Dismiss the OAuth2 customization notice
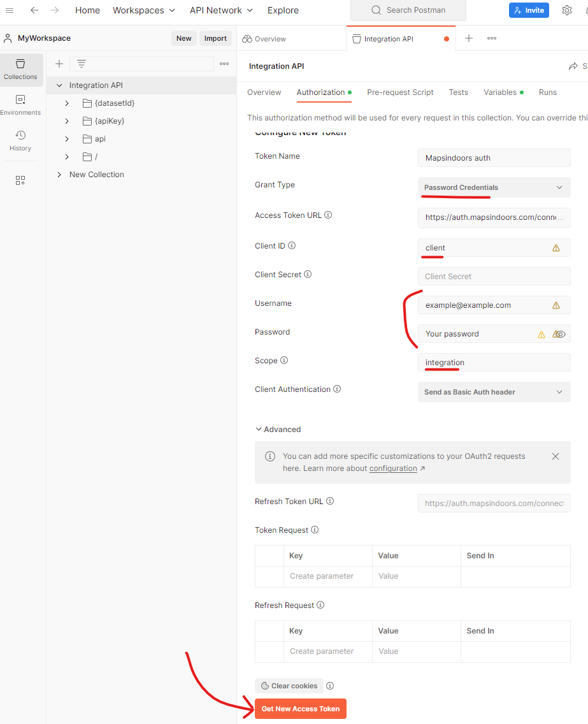The image size is (588, 724). coord(556,456)
